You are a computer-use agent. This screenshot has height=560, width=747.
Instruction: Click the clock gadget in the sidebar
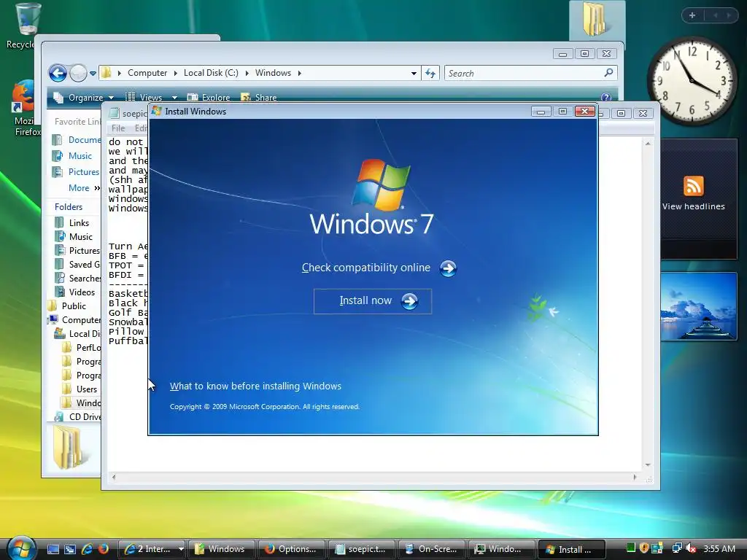(x=691, y=80)
